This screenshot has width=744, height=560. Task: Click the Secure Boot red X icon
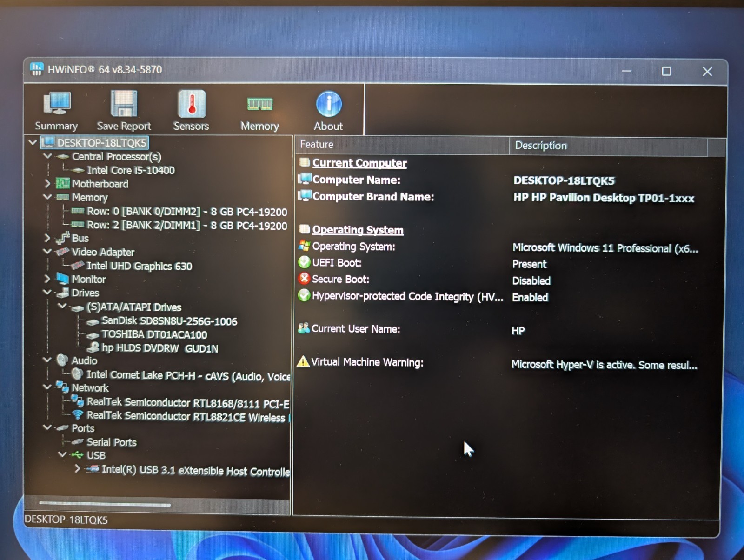[304, 279]
